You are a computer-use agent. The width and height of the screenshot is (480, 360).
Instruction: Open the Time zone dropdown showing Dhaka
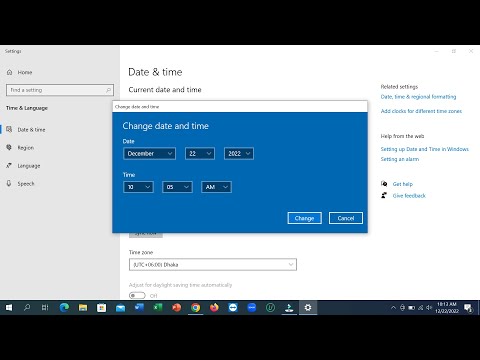[213, 265]
